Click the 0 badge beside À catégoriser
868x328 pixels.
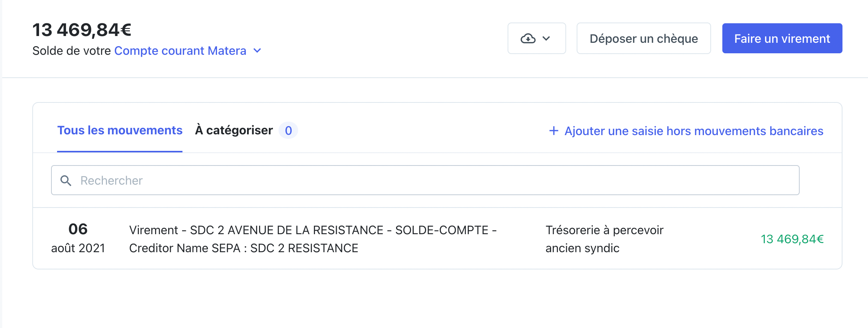pos(288,131)
